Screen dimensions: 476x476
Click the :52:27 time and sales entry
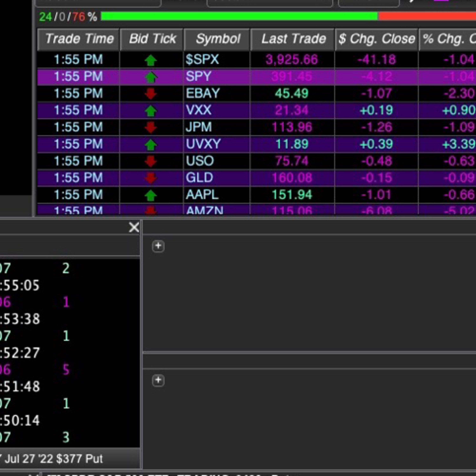20,353
